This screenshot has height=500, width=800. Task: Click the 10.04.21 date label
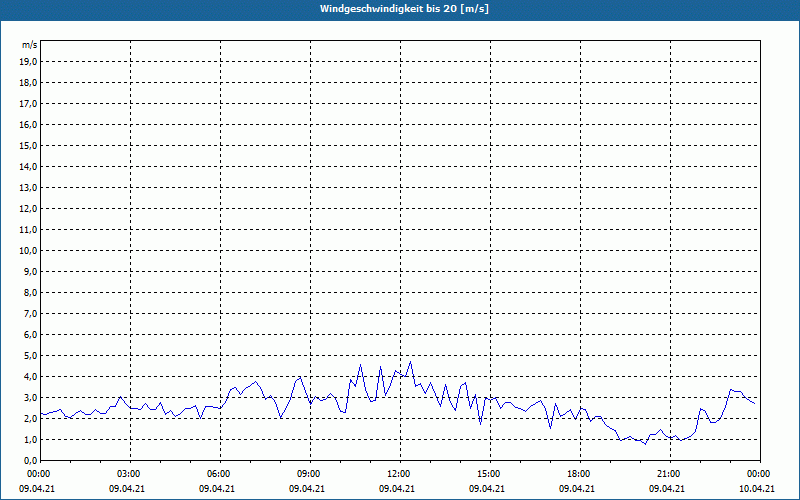pos(757,489)
